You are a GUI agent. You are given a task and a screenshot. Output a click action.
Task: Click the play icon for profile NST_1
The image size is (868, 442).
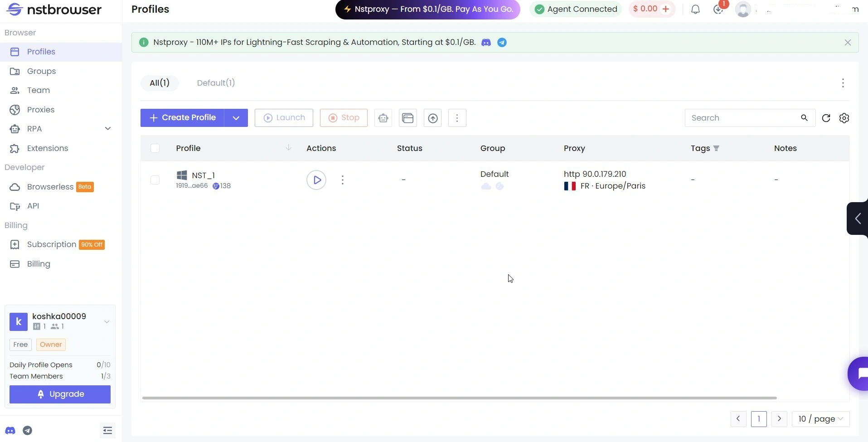(x=316, y=180)
